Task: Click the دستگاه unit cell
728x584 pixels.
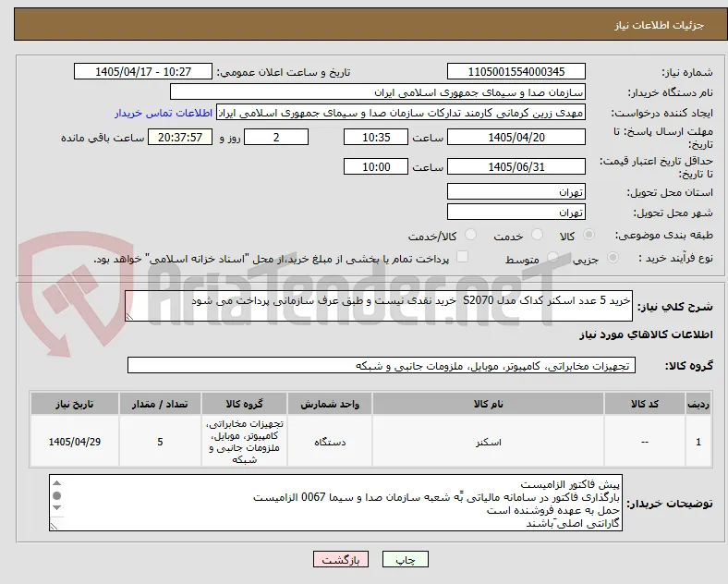Action: pos(330,442)
